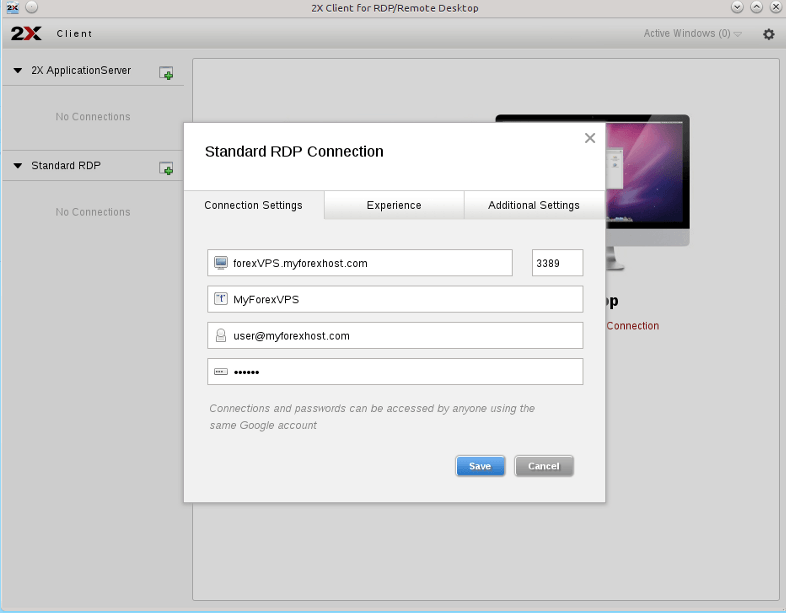786x613 pixels.
Task: Add new Standard RDP connection icon
Action: pyautogui.click(x=166, y=168)
